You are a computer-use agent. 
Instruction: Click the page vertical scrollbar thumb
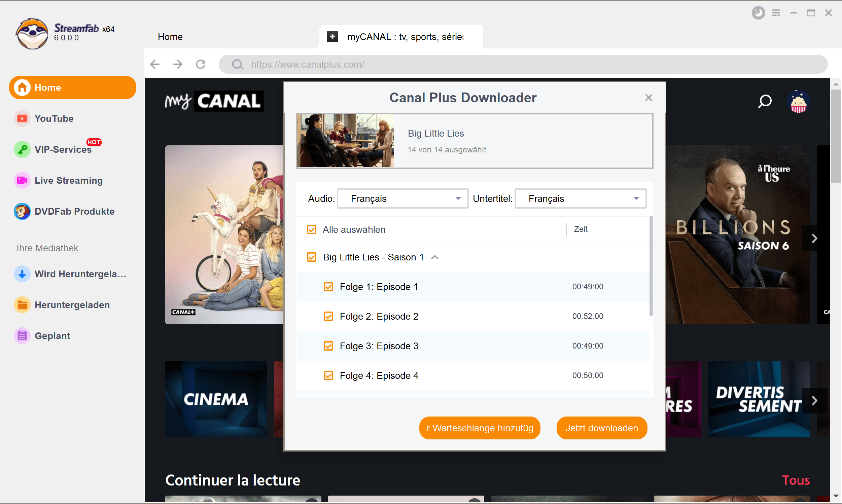coord(836,136)
